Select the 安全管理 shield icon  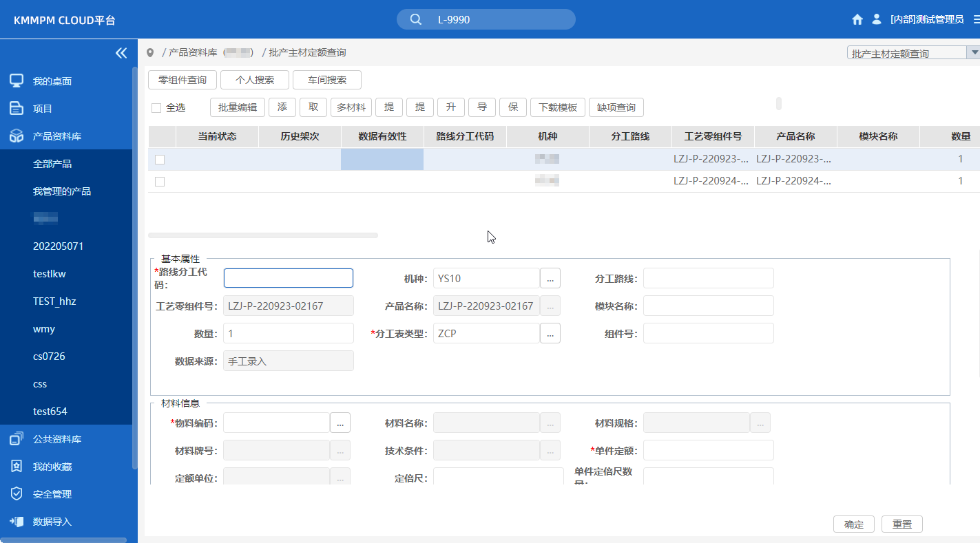coord(17,493)
